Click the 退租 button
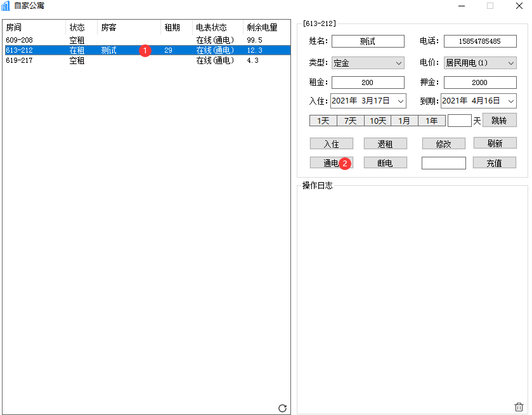Screen dimensions: 532x415 385,143
